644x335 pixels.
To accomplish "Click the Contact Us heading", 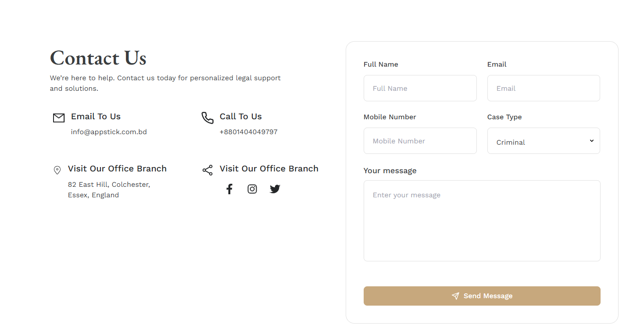I will tap(98, 58).
